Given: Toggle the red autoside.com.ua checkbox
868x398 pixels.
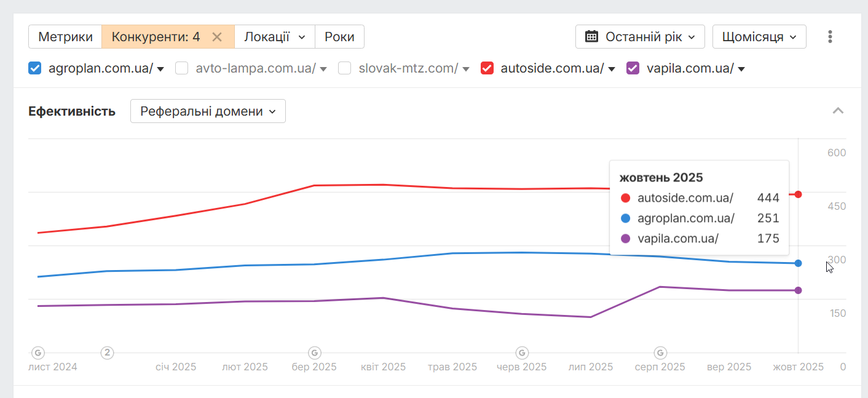Looking at the screenshot, I should [487, 68].
